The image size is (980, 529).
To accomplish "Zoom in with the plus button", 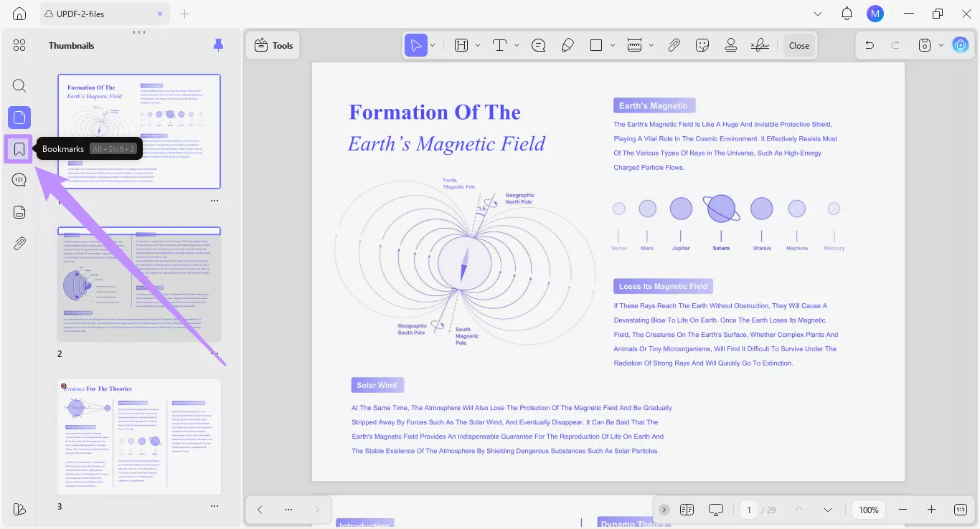I will pos(931,510).
